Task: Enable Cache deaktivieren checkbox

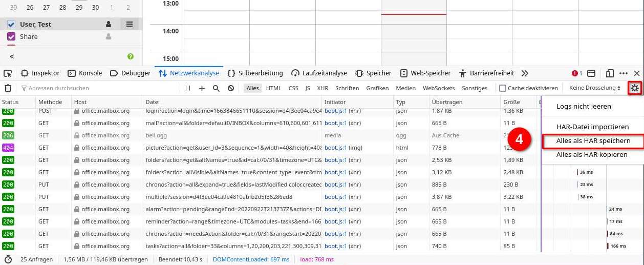Action: tap(503, 88)
